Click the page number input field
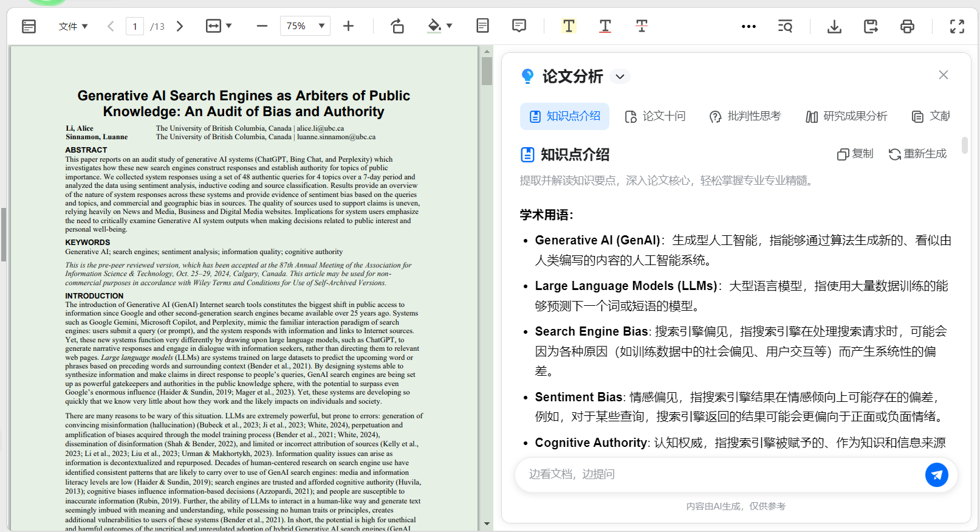980x532 pixels. [135, 26]
